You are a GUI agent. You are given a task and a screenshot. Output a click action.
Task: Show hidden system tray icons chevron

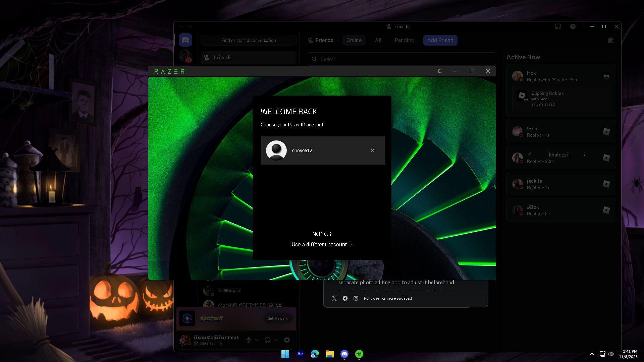point(592,354)
